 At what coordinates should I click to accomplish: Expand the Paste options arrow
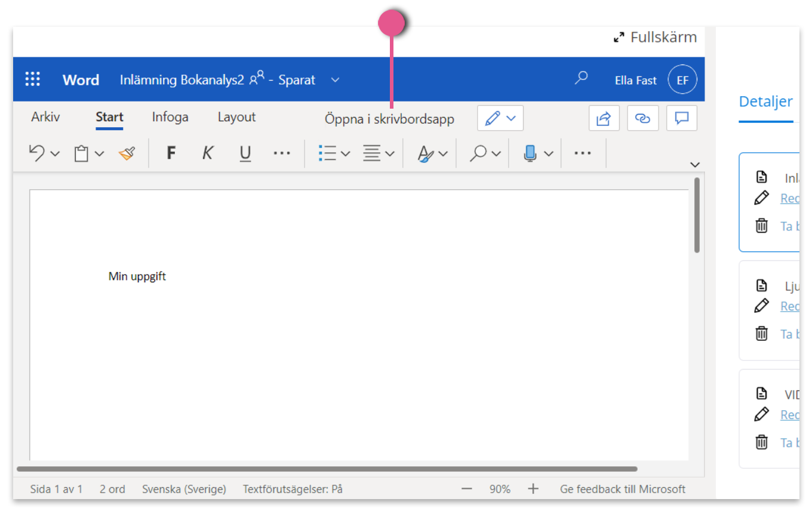(x=99, y=154)
